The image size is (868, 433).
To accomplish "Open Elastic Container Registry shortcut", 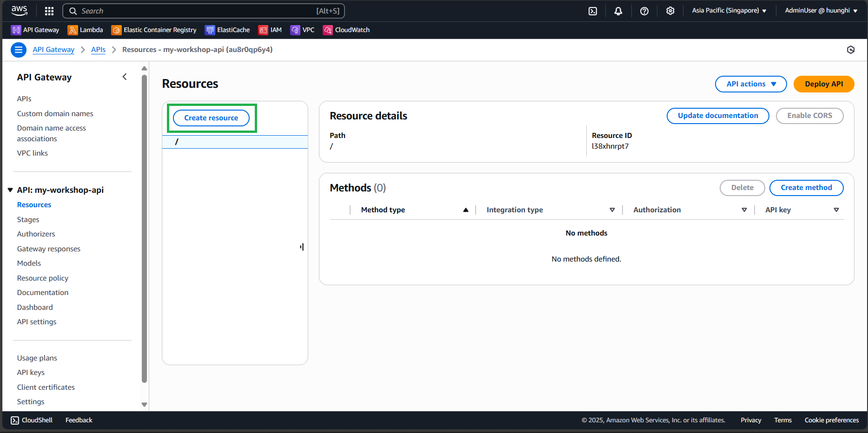I will [x=154, y=30].
